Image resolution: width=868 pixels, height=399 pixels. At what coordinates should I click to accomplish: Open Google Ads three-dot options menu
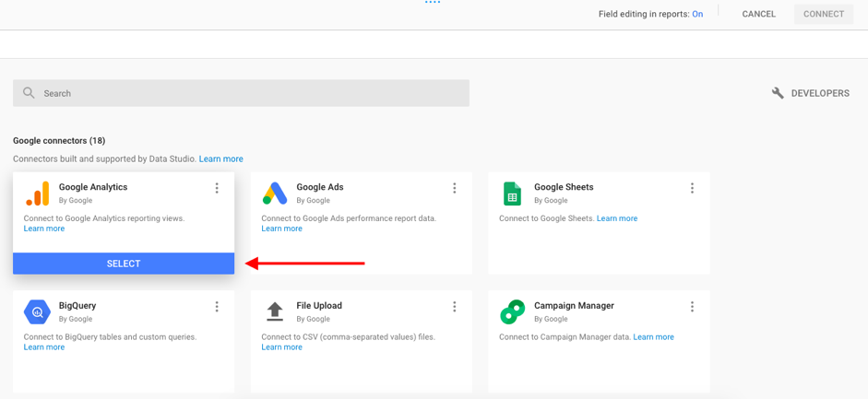455,188
